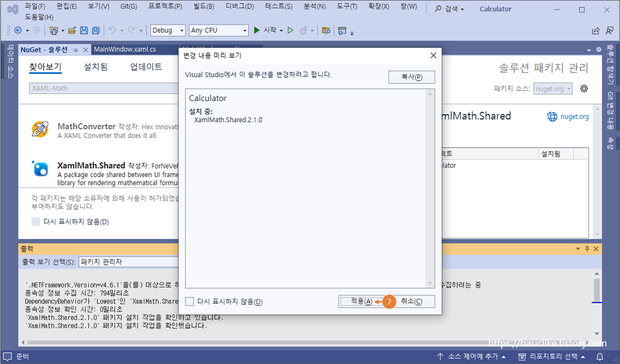Screen dimensions: 620x364
Task: Switch to MainWindow.xaml.cs document tab
Action: coord(125,49)
